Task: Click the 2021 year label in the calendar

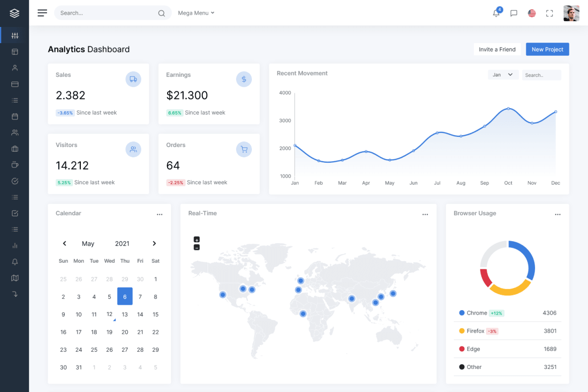Action: click(122, 244)
